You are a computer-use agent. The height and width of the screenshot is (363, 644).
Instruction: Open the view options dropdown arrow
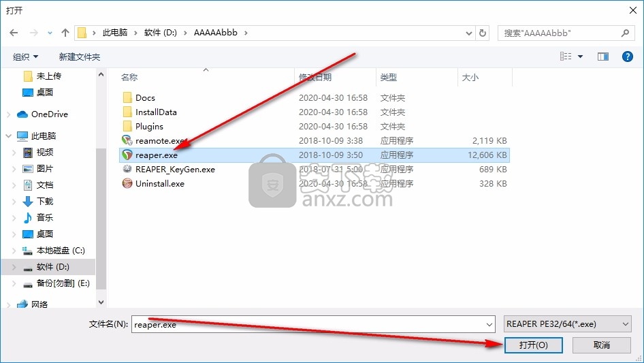(x=580, y=57)
